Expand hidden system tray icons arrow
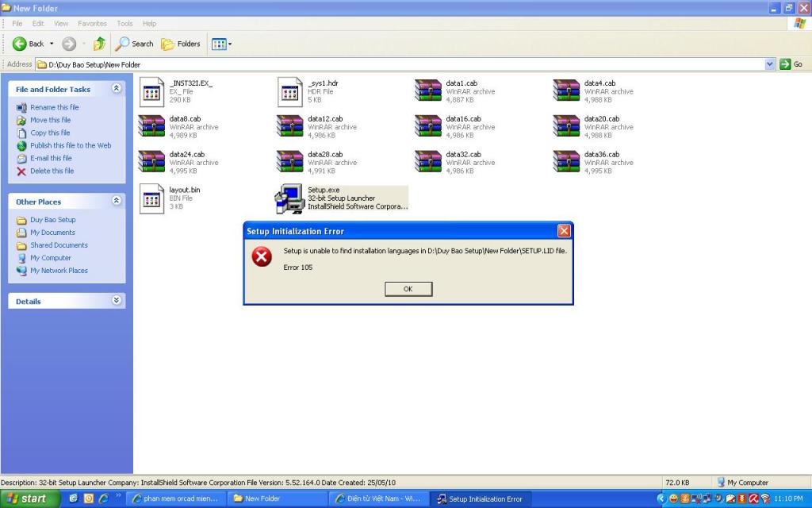The image size is (812, 508). pos(661,498)
